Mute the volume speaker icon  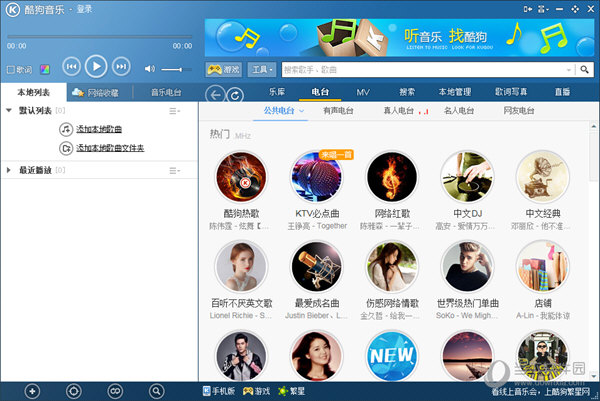pyautogui.click(x=149, y=69)
